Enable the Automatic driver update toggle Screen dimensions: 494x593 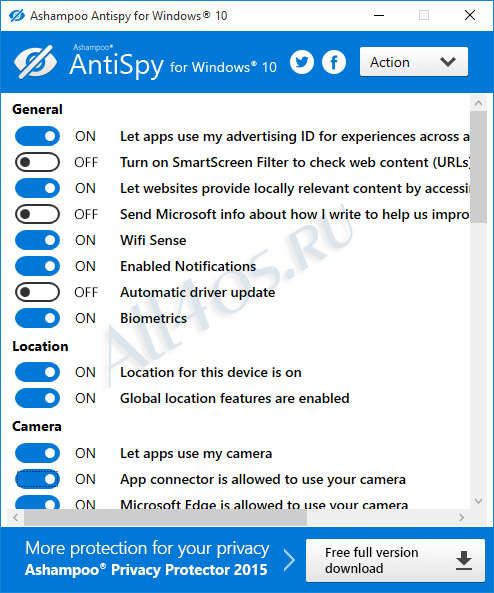tap(37, 292)
